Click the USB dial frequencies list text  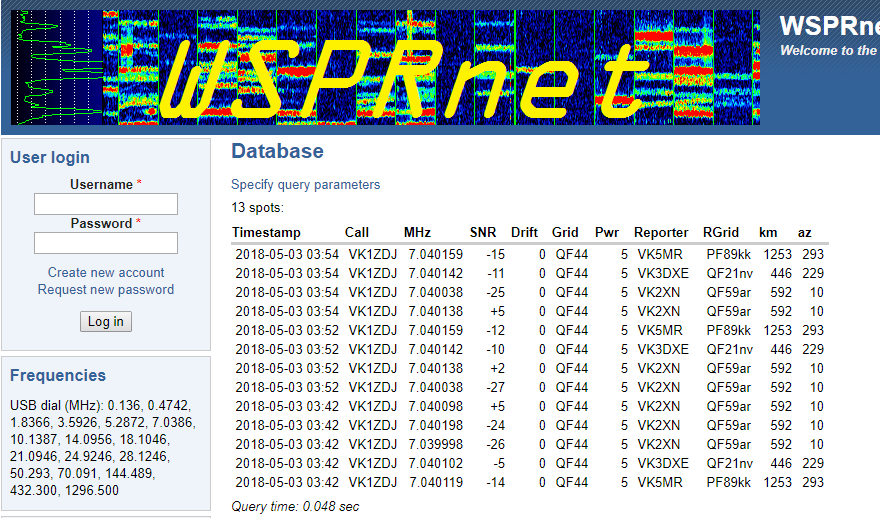(103, 448)
